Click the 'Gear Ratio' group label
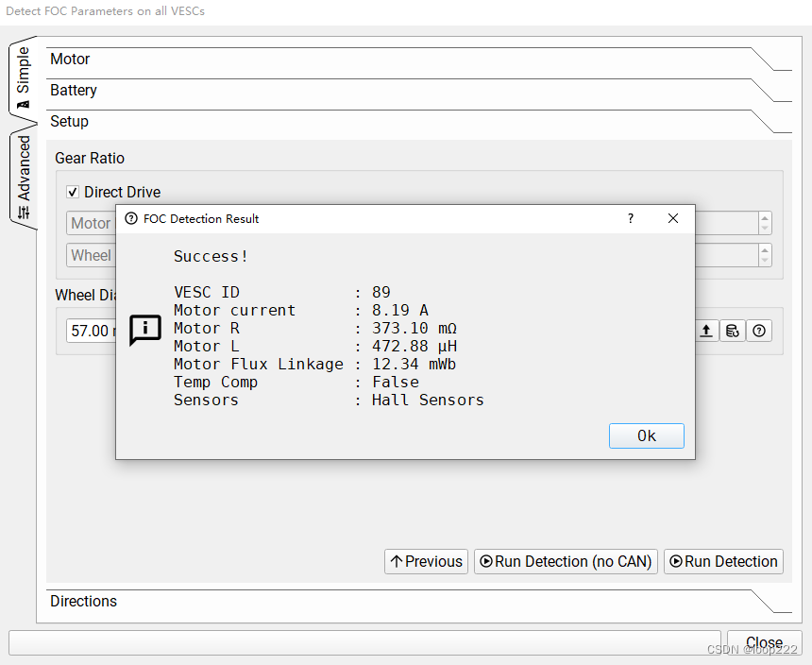The height and width of the screenshot is (665, 812). 90,158
